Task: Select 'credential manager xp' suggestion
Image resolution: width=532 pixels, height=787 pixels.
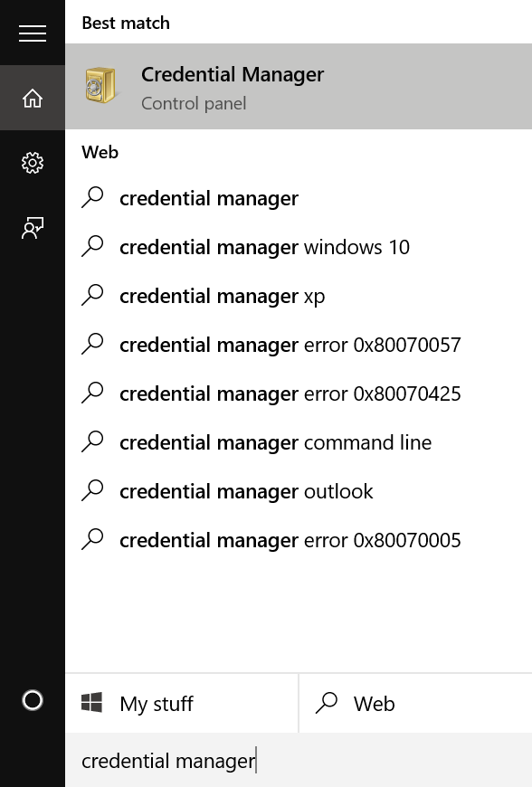Action: pos(222,295)
